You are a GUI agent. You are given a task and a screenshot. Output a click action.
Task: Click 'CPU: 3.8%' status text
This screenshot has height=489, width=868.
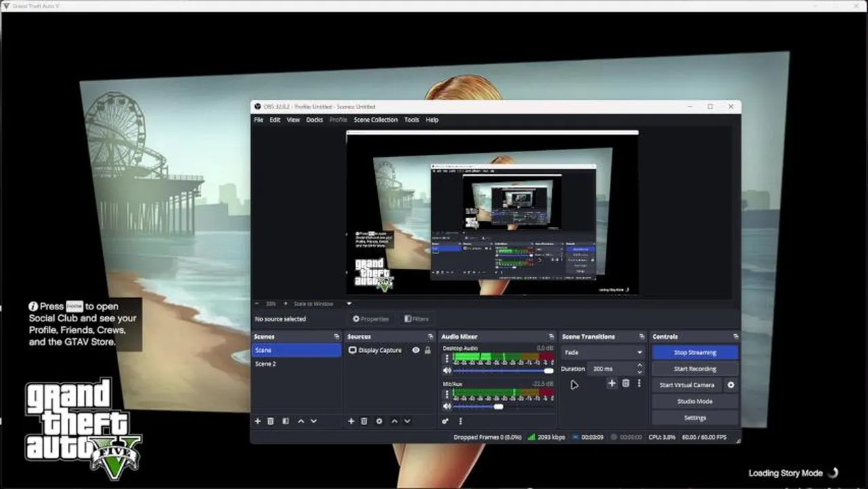coord(662,437)
